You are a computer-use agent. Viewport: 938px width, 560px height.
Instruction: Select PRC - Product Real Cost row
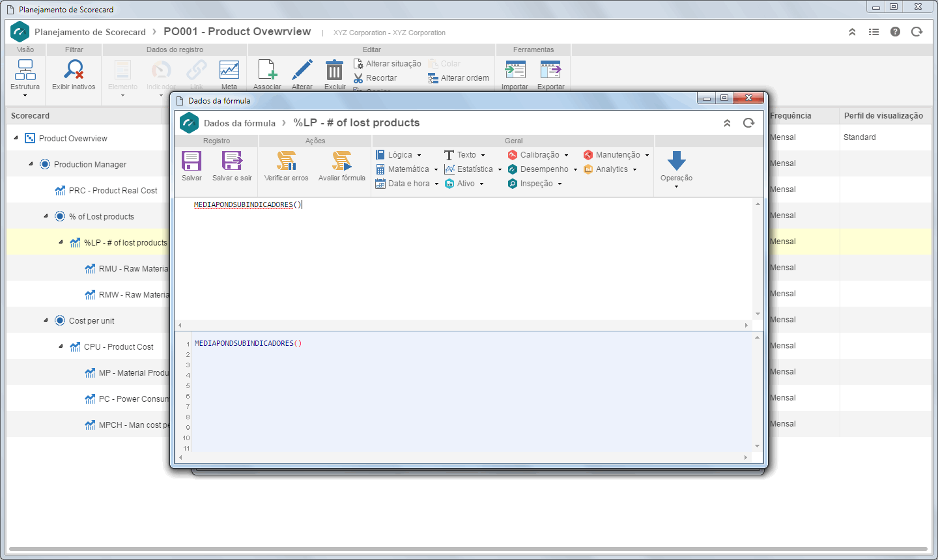pos(113,191)
